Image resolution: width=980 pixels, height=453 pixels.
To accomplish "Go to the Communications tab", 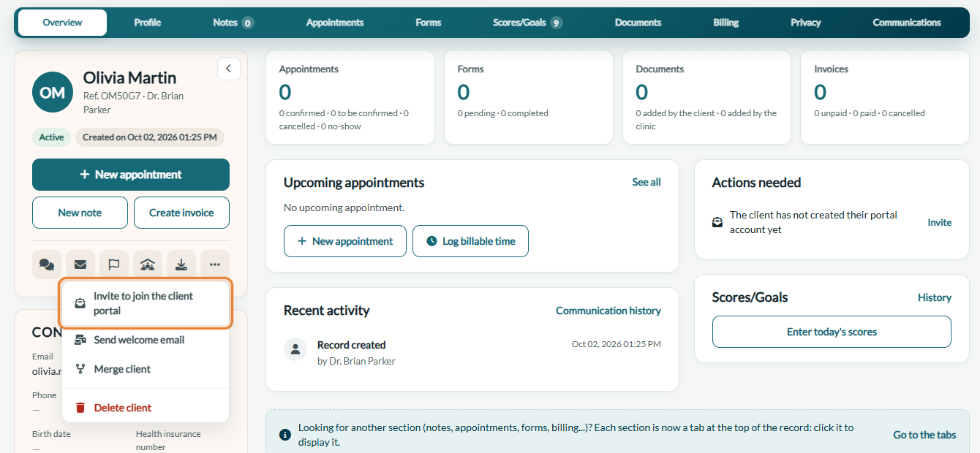I will (x=907, y=23).
